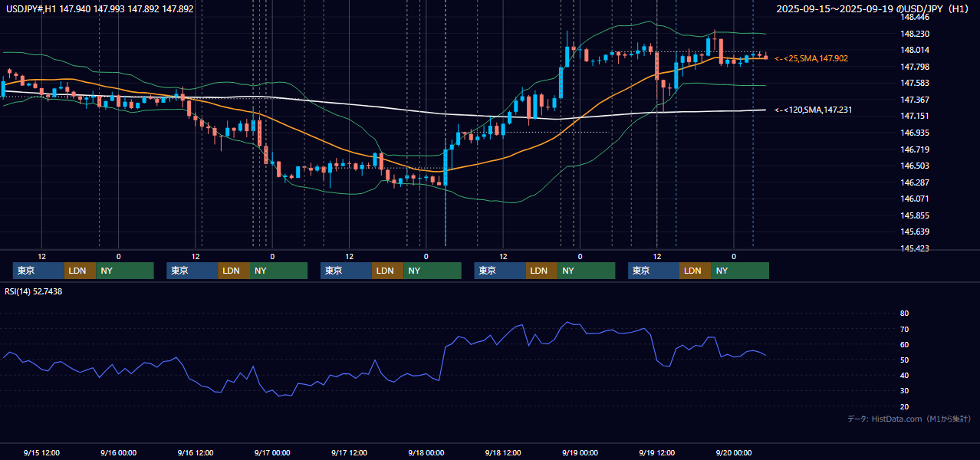Click the 147.367 price axis value

[x=915, y=100]
